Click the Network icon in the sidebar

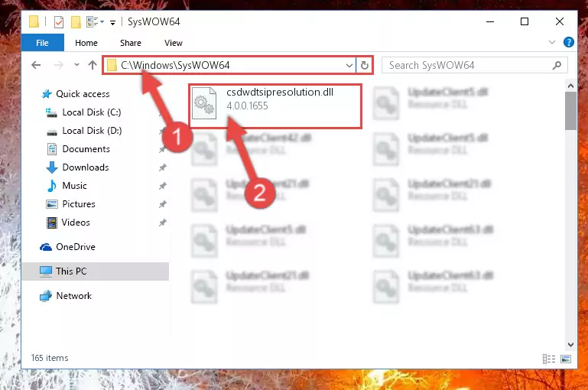coord(46,296)
